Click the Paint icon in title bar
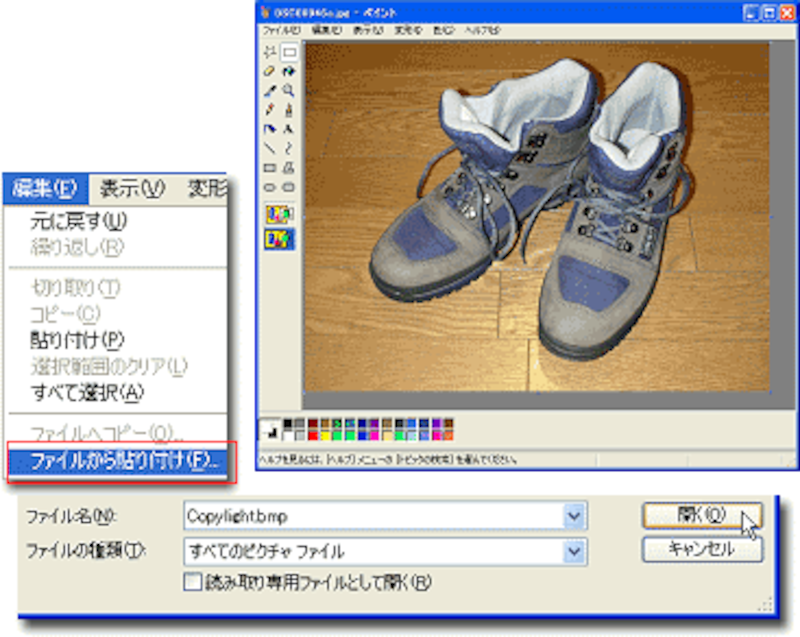Viewport: 800px width, 637px height. point(265,13)
